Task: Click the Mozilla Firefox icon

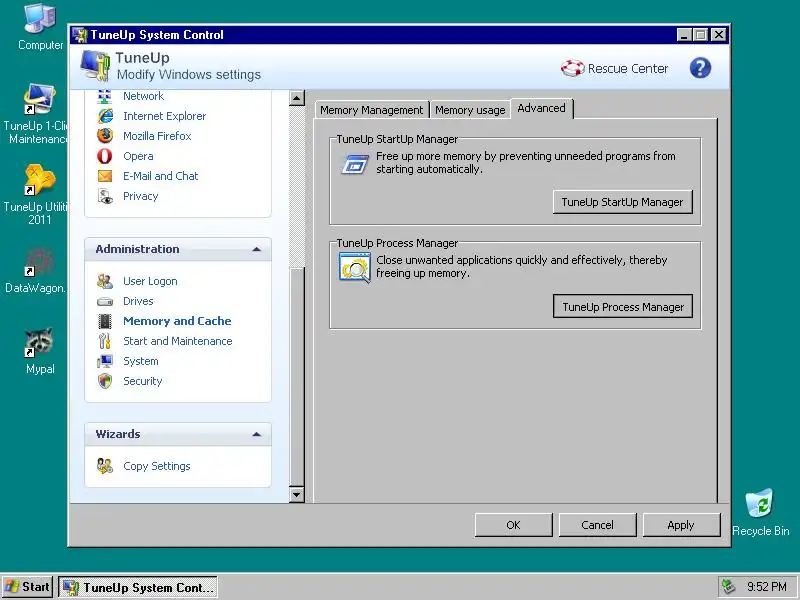Action: [x=105, y=136]
